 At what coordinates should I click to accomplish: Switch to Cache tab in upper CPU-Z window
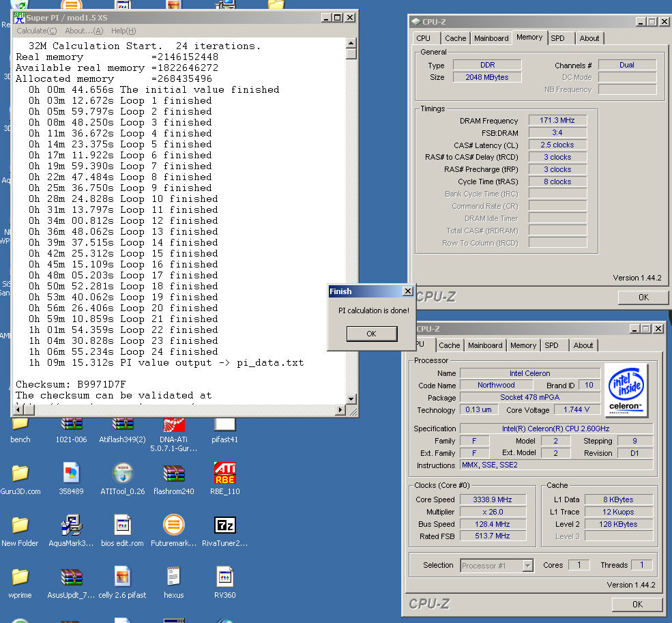(x=455, y=38)
